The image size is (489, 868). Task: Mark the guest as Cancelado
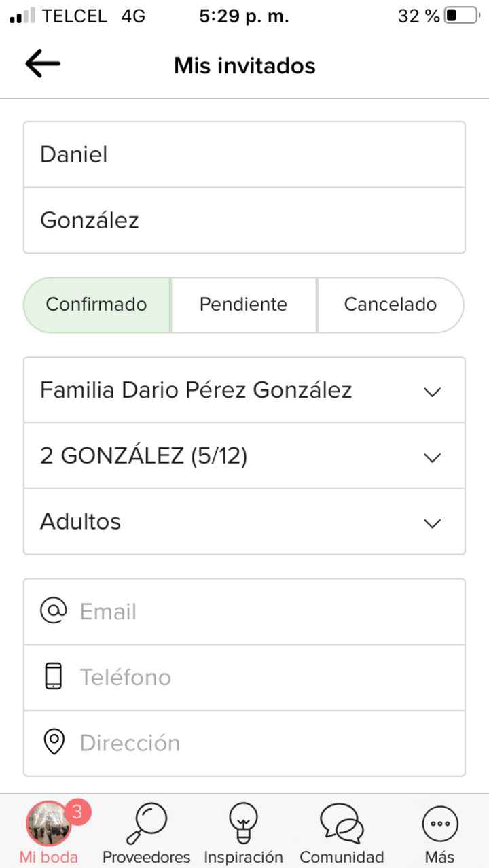(391, 305)
